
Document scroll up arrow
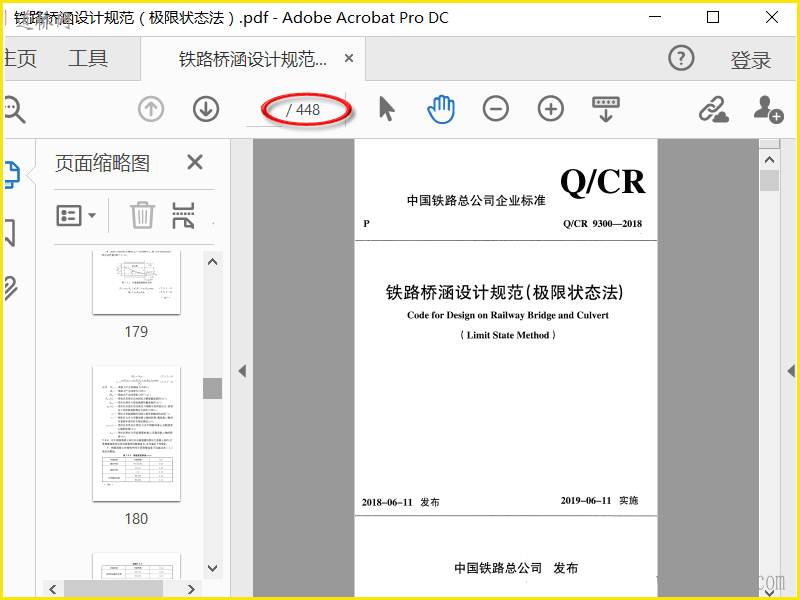tap(769, 160)
